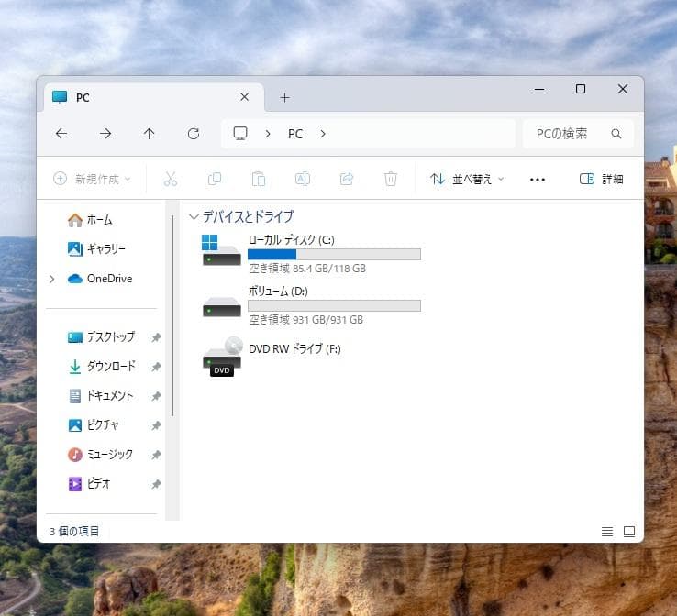Image resolution: width=677 pixels, height=616 pixels.
Task: Expand the OneDrive tree node
Action: pos(51,279)
